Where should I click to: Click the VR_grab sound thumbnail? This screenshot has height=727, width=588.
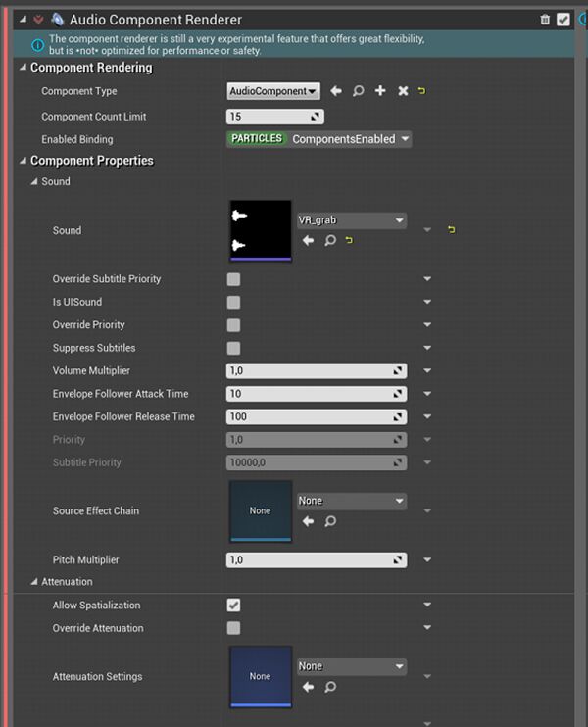[261, 231]
